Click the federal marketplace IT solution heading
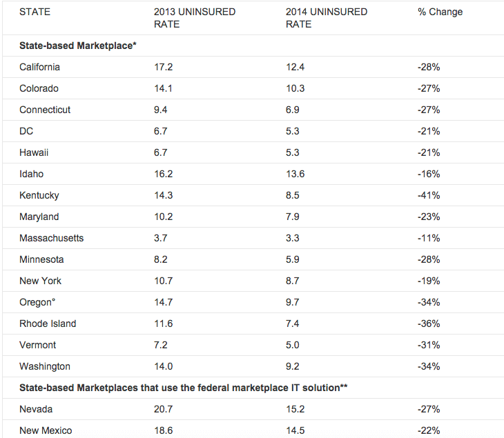 [x=183, y=388]
